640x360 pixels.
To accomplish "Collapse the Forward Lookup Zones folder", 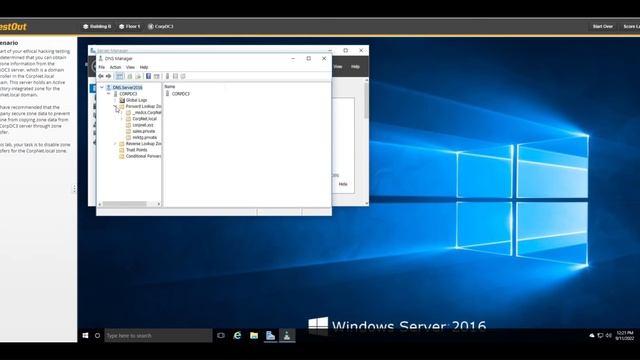I will point(115,106).
